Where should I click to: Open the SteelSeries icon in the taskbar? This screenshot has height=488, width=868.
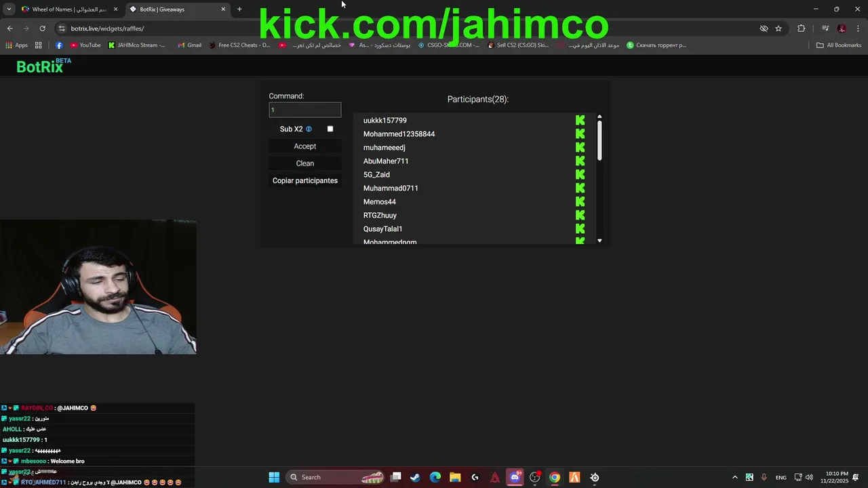(x=595, y=477)
